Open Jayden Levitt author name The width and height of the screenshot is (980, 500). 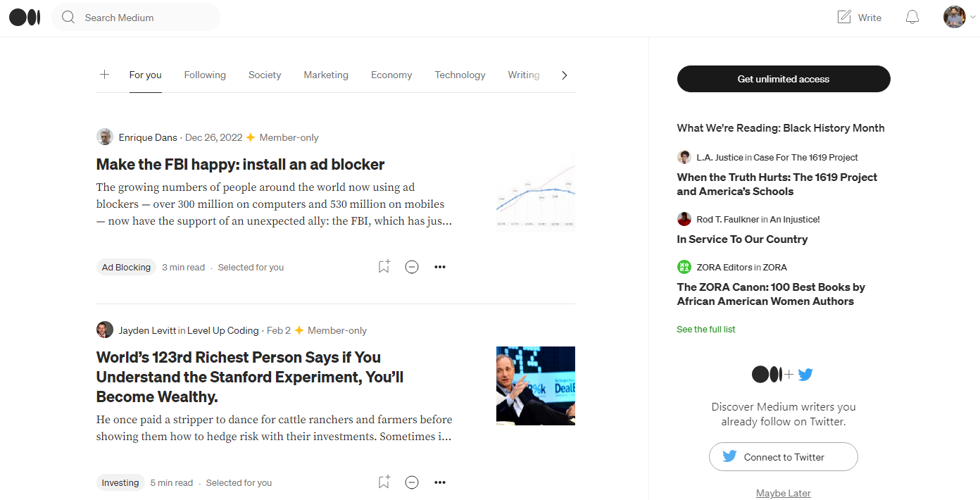[x=147, y=330]
